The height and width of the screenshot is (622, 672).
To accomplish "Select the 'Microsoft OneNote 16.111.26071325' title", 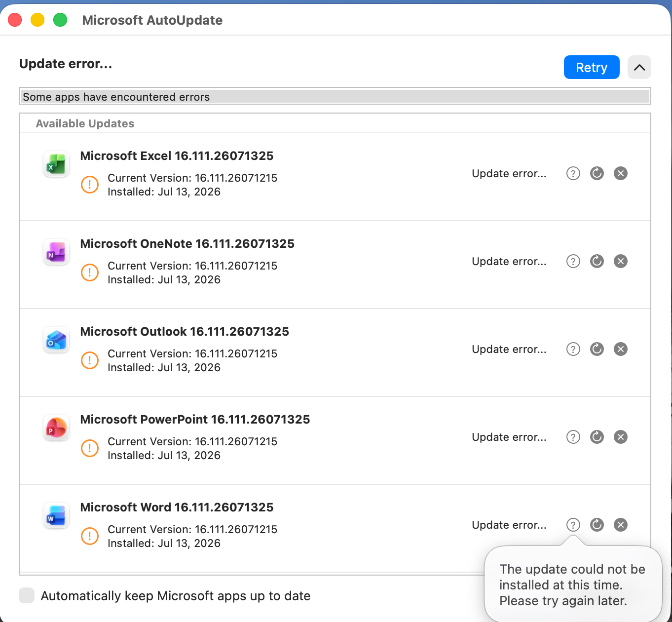I will (187, 243).
